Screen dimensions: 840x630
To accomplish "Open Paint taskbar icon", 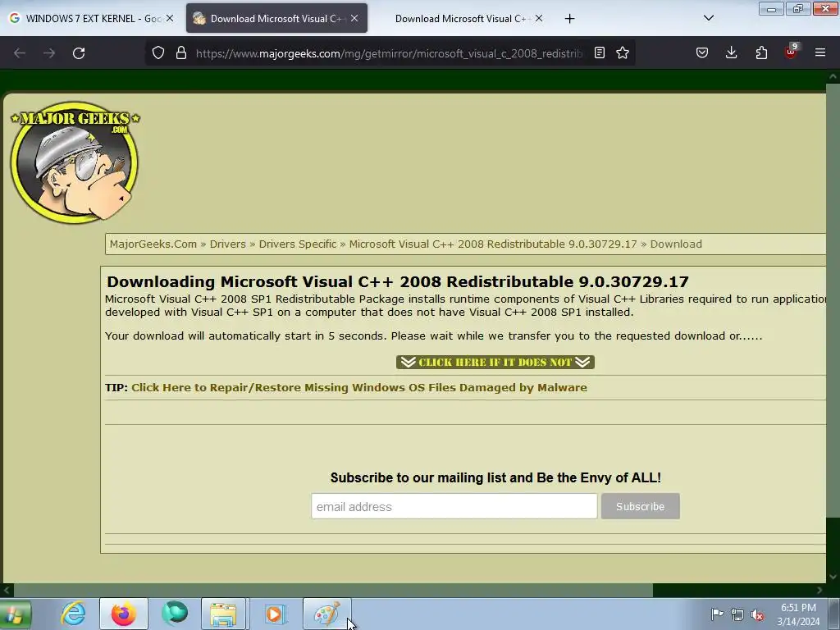I will (x=326, y=614).
